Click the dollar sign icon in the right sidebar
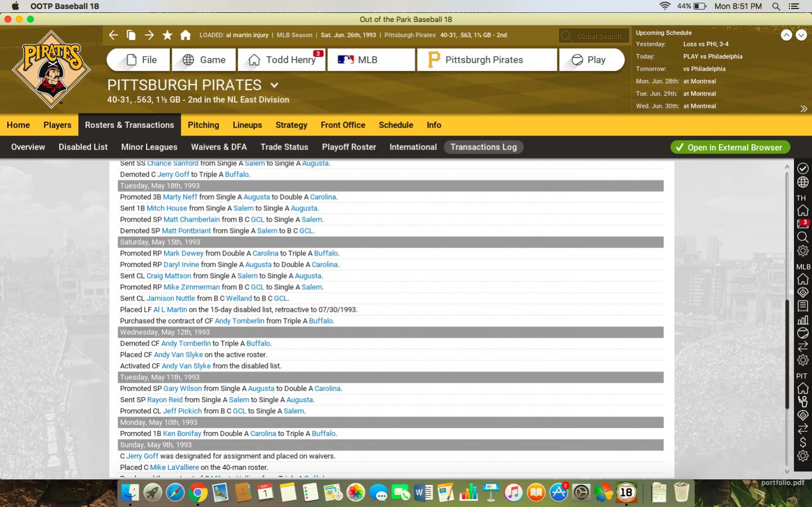Image resolution: width=812 pixels, height=507 pixels. point(802,442)
